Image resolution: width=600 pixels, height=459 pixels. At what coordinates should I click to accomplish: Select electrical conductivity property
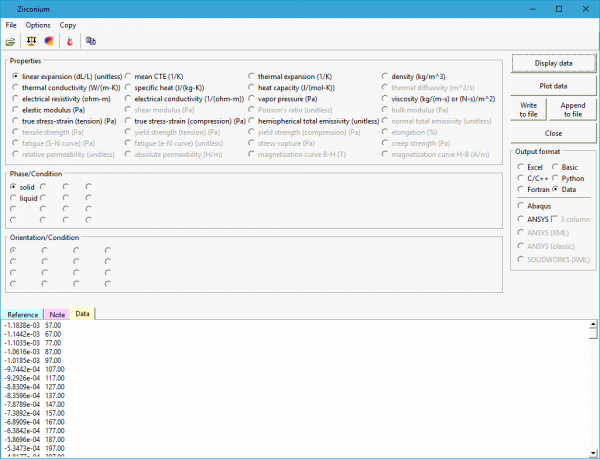pos(184,99)
